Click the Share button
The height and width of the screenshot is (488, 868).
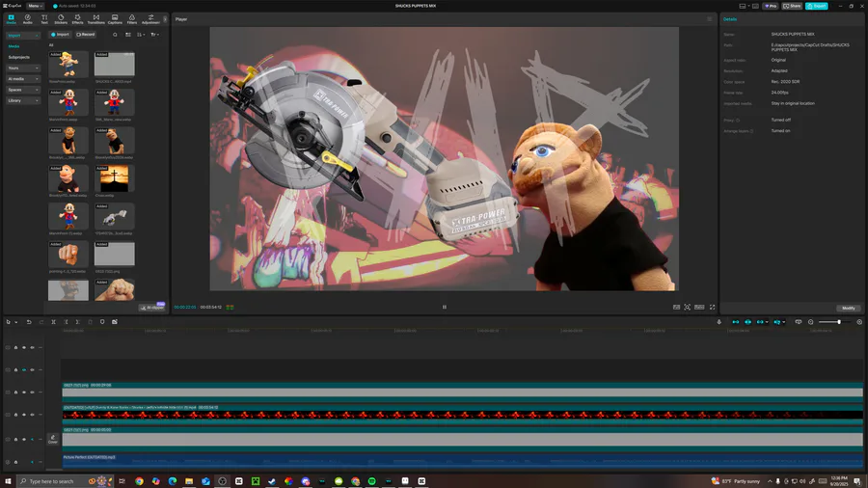792,6
